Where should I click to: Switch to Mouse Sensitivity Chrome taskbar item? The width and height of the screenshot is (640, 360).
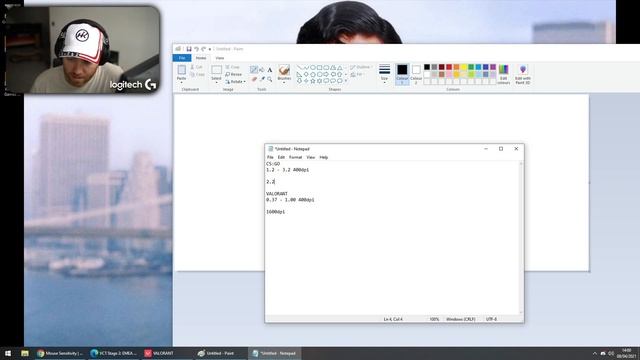point(60,353)
